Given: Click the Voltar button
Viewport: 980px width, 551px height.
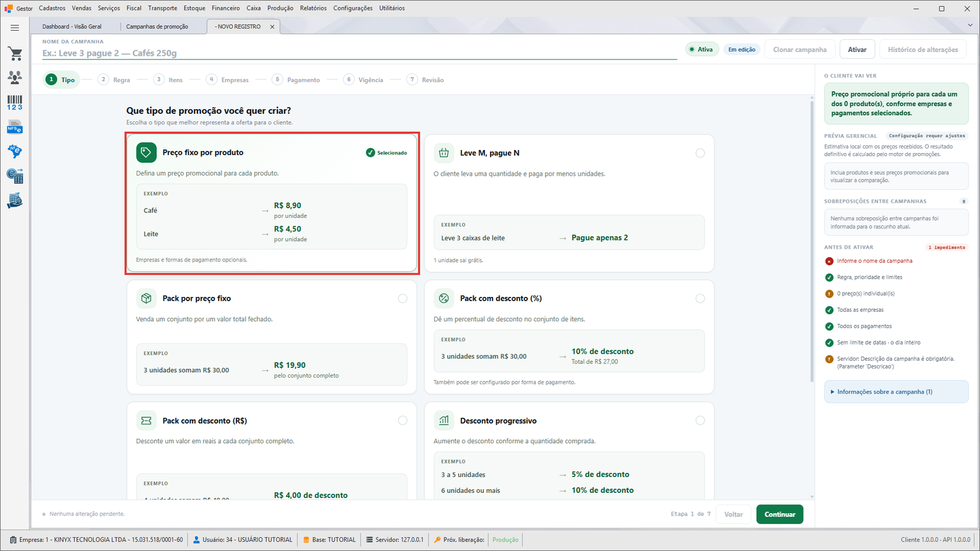Looking at the screenshot, I should (734, 514).
